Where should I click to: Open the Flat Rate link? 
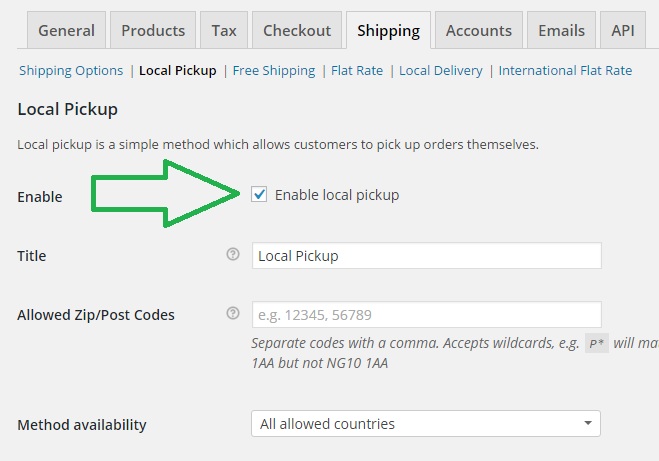[x=357, y=70]
